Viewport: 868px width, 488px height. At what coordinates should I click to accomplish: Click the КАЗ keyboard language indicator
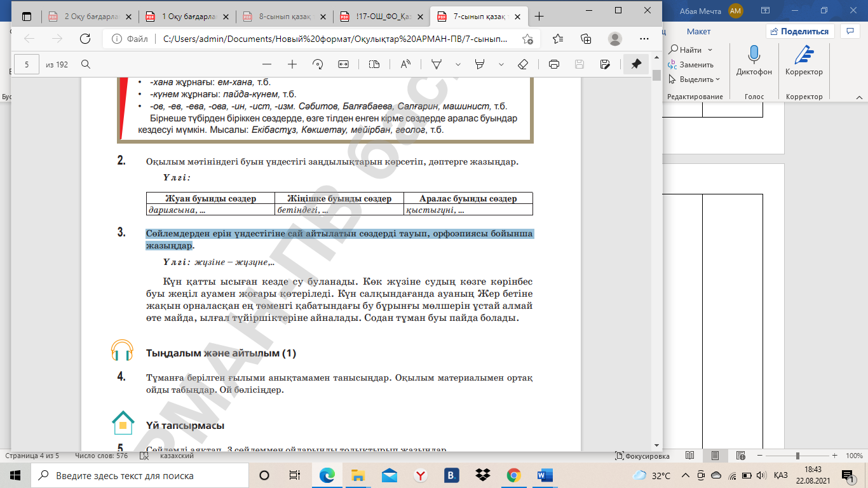pos(781,475)
